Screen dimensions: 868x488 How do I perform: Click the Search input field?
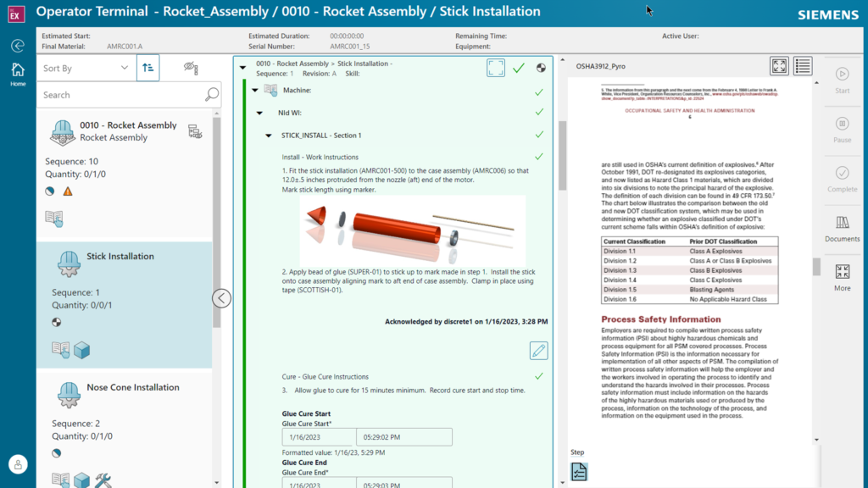point(122,95)
